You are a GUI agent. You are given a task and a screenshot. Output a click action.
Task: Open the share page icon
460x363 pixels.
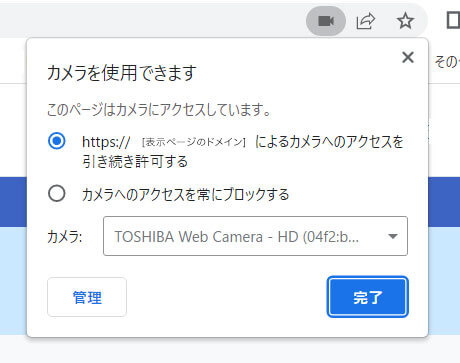click(366, 21)
